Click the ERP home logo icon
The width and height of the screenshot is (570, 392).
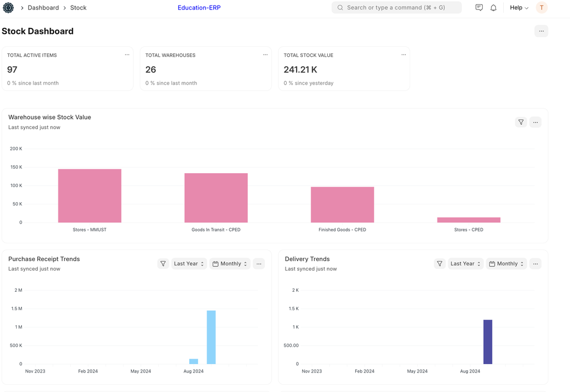(8, 8)
